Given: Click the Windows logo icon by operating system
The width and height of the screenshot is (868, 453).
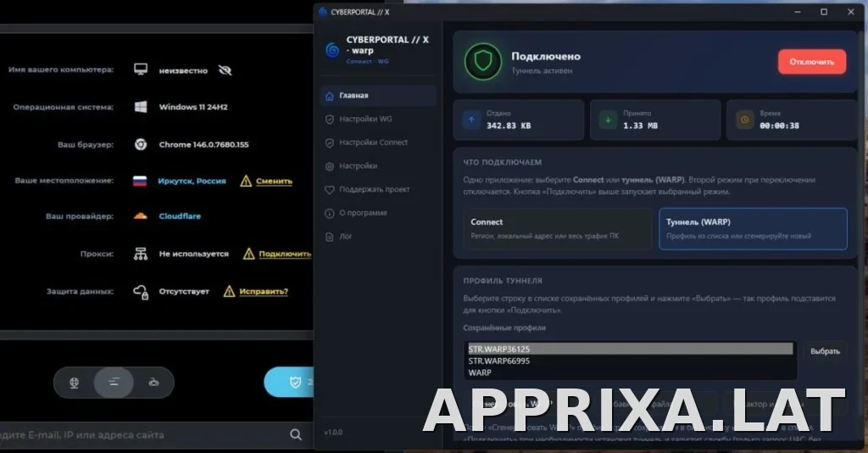Looking at the screenshot, I should [141, 107].
